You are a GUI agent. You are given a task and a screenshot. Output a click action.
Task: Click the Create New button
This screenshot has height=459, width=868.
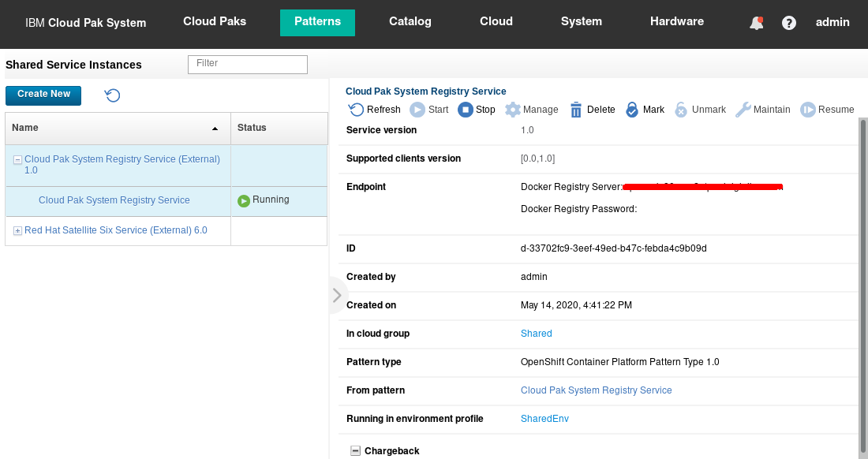point(43,95)
